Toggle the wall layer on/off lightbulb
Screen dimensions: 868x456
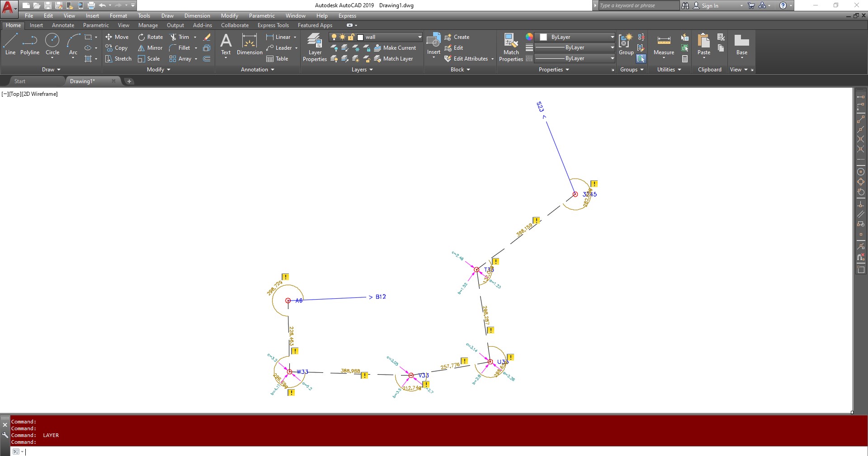point(334,37)
